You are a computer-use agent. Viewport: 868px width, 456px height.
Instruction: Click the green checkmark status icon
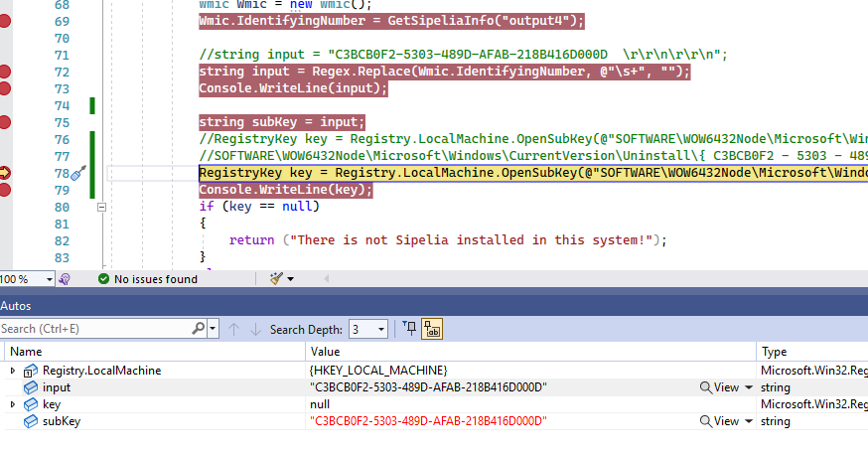(x=103, y=279)
